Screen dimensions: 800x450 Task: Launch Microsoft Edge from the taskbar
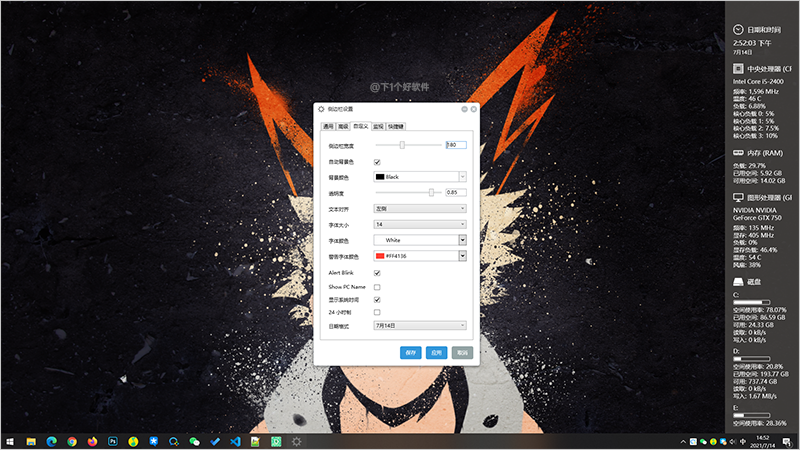[x=52, y=442]
